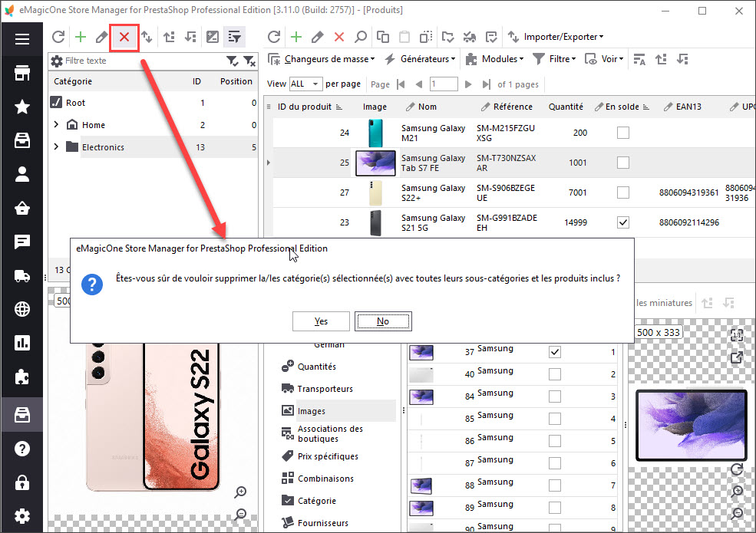The image size is (756, 533).
Task: Select the Root category row
Action: pyautogui.click(x=154, y=103)
